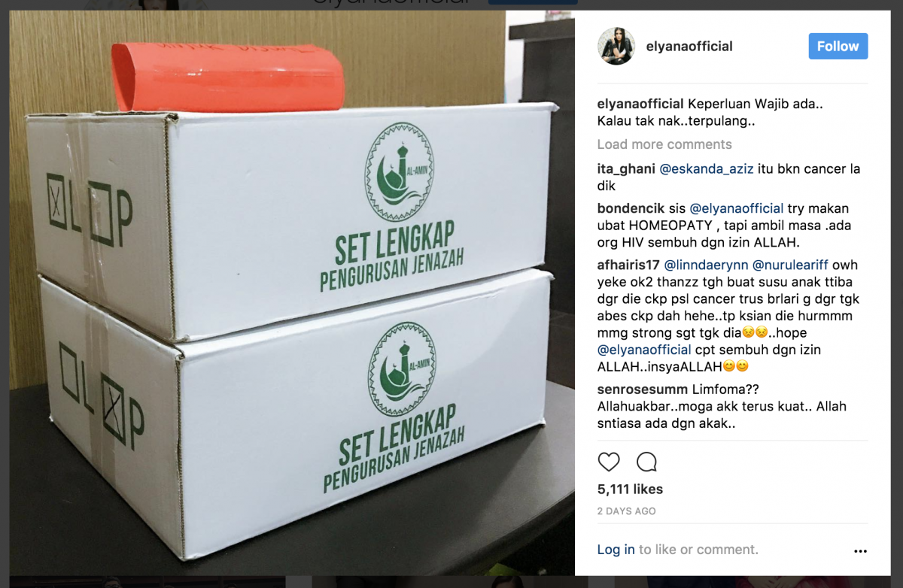Screen dimensions: 903x588
Task: Open the 2 DAYS AGO timestamp
Action: tap(627, 511)
